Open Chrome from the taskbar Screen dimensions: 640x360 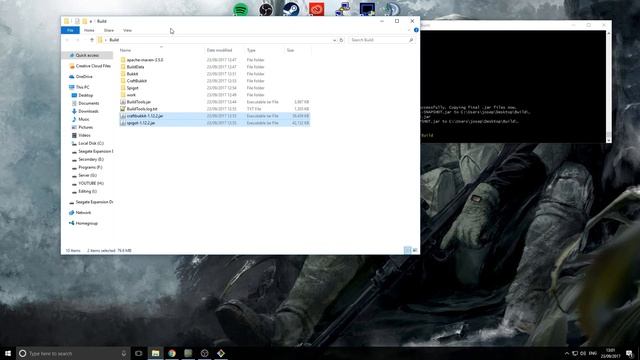(172, 353)
